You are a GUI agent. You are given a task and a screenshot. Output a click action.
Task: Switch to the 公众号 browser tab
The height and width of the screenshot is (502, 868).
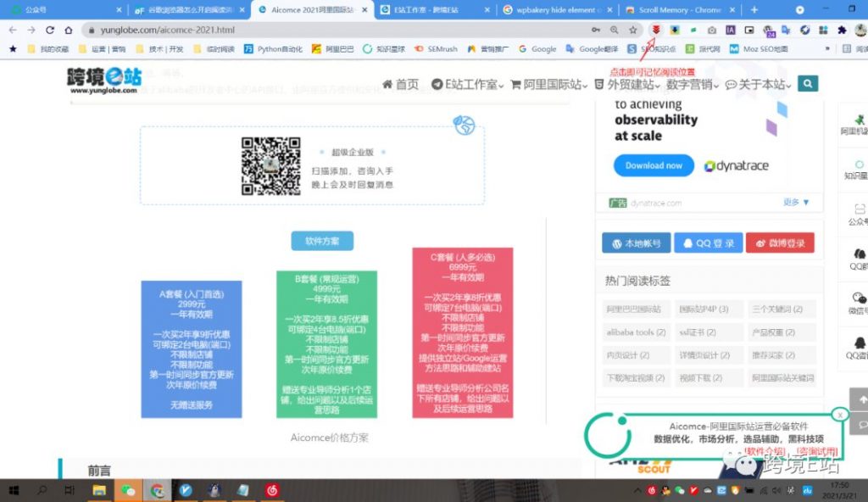(x=66, y=10)
